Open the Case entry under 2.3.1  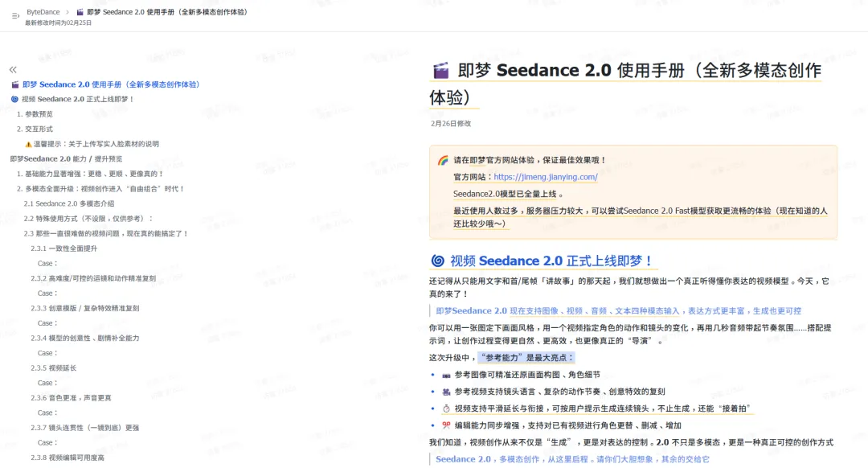(47, 264)
